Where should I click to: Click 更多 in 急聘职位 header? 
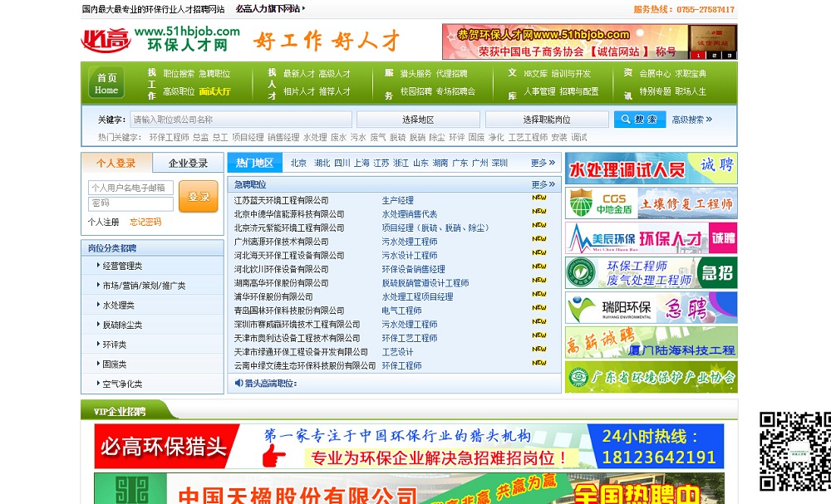click(x=543, y=184)
